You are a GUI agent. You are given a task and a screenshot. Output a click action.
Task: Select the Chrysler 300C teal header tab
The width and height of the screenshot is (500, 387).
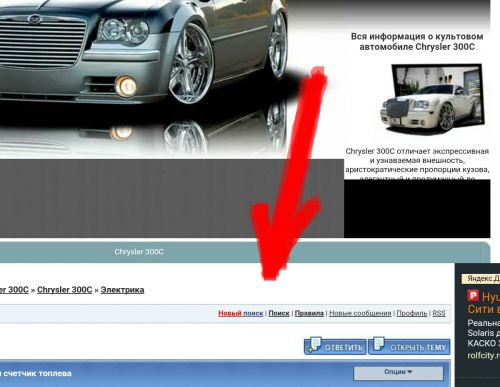coord(139,252)
